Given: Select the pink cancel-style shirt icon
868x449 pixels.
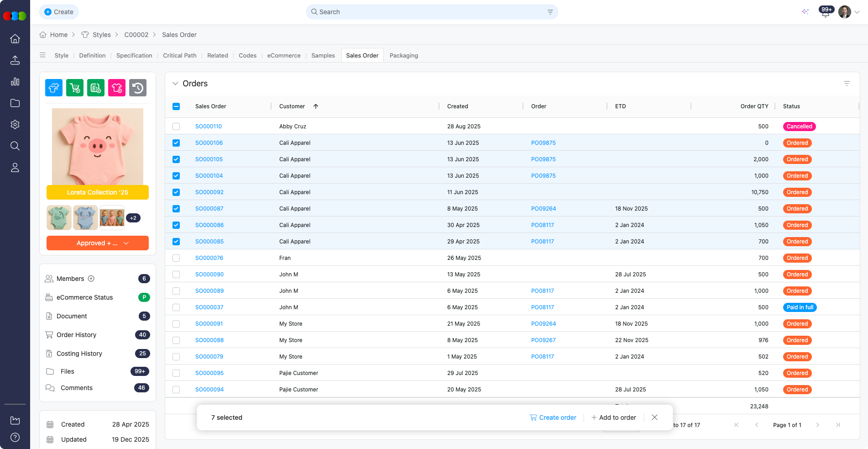Looking at the screenshot, I should click(117, 88).
